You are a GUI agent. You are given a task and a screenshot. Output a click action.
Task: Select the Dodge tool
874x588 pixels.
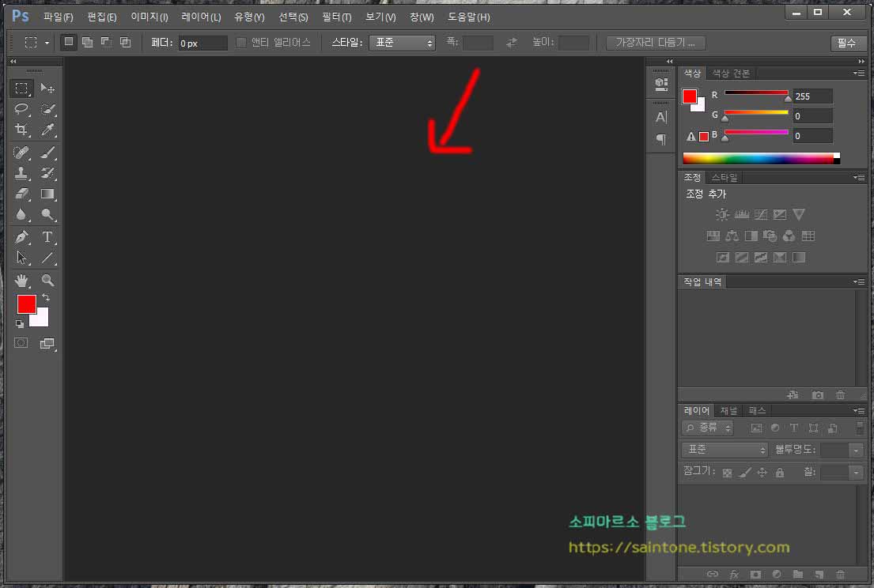coord(48,214)
